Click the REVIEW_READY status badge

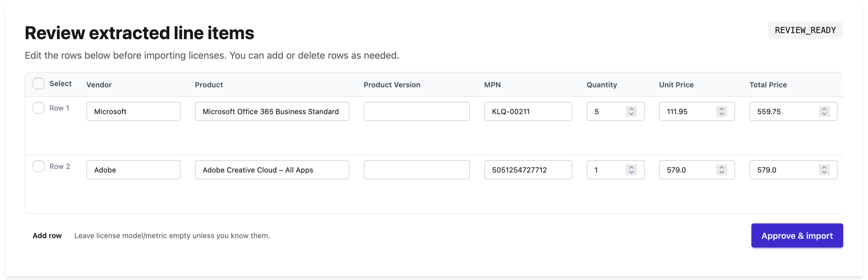click(805, 30)
